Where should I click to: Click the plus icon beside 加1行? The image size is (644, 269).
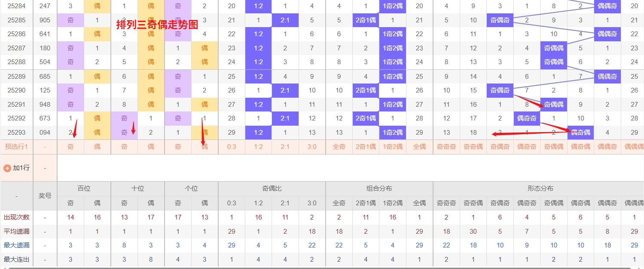7,168
